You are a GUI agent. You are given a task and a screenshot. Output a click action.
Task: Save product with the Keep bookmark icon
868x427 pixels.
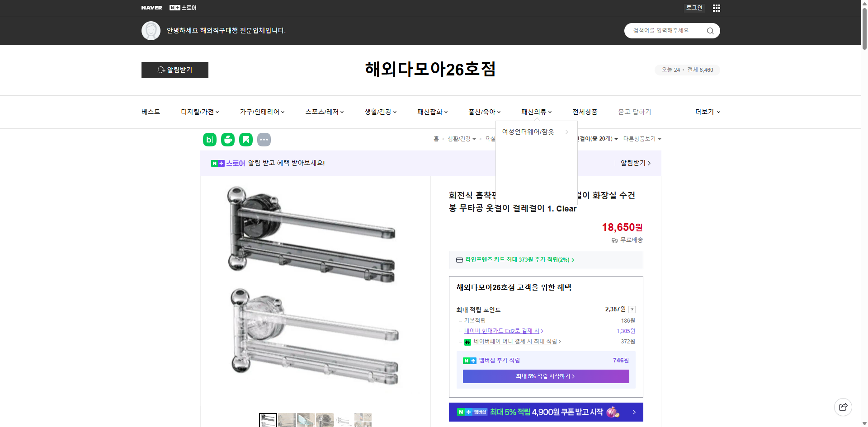(245, 140)
